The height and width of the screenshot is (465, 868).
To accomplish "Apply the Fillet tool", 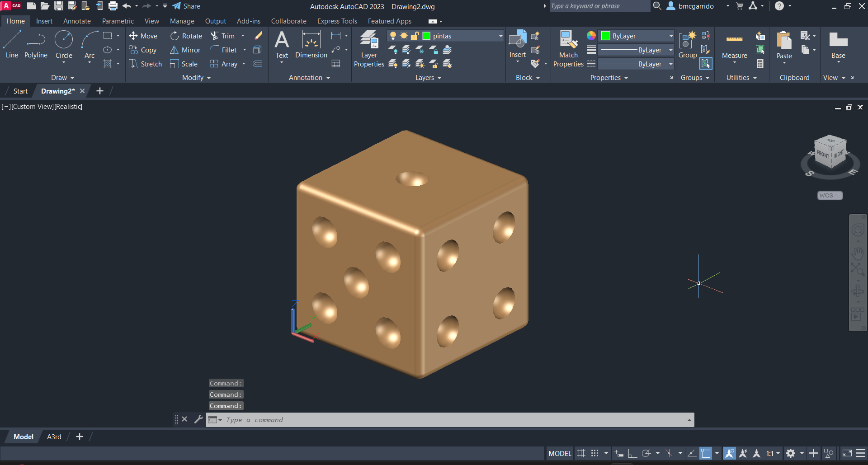I will click(x=223, y=50).
